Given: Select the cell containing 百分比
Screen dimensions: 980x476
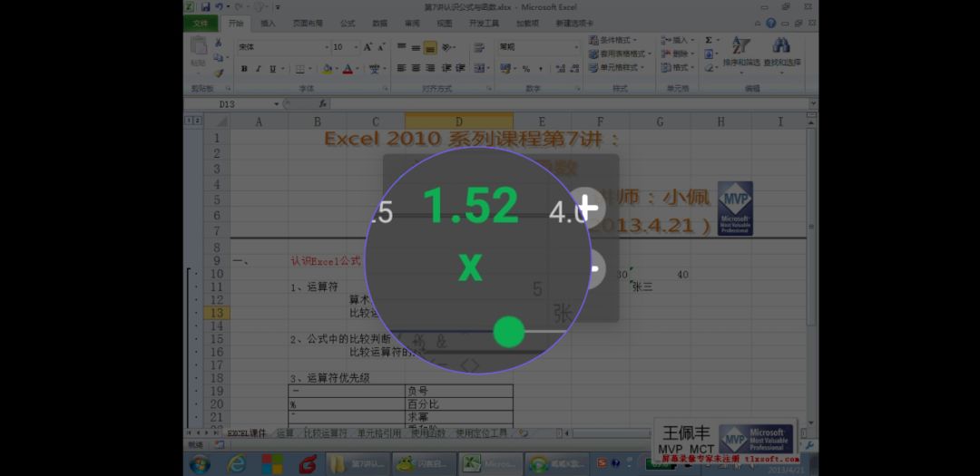Looking at the screenshot, I should coord(459,403).
